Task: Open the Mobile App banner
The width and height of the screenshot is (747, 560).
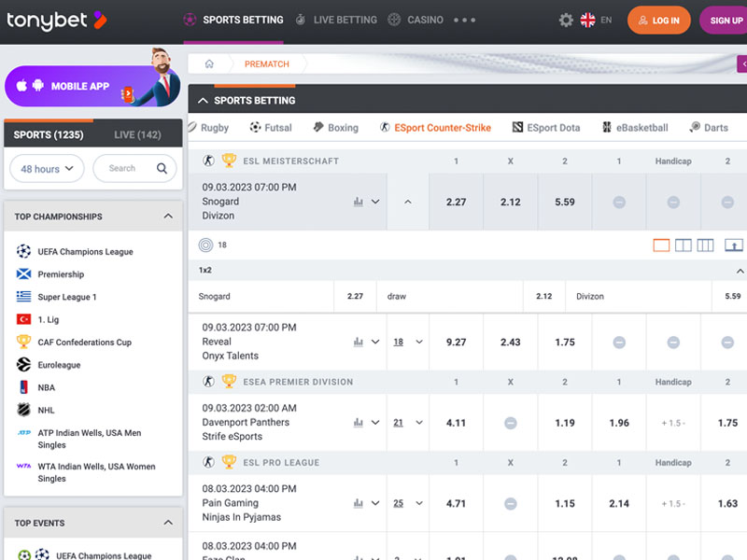Action: point(92,86)
